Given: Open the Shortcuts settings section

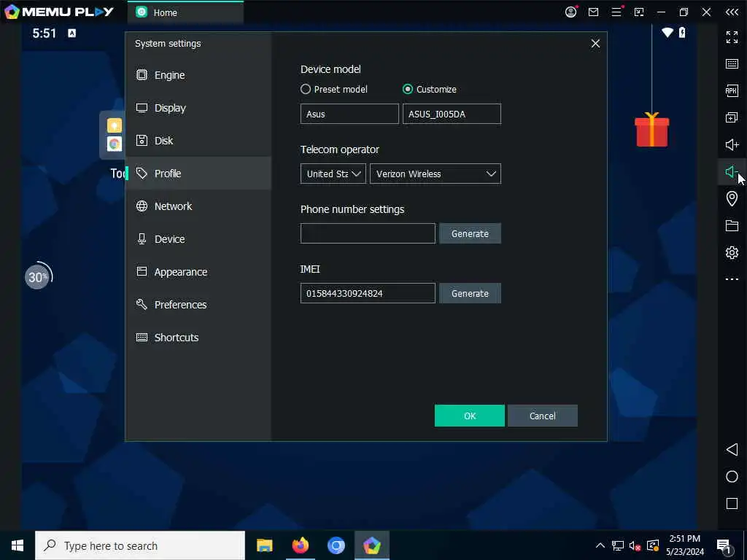Looking at the screenshot, I should pyautogui.click(x=198, y=338).
